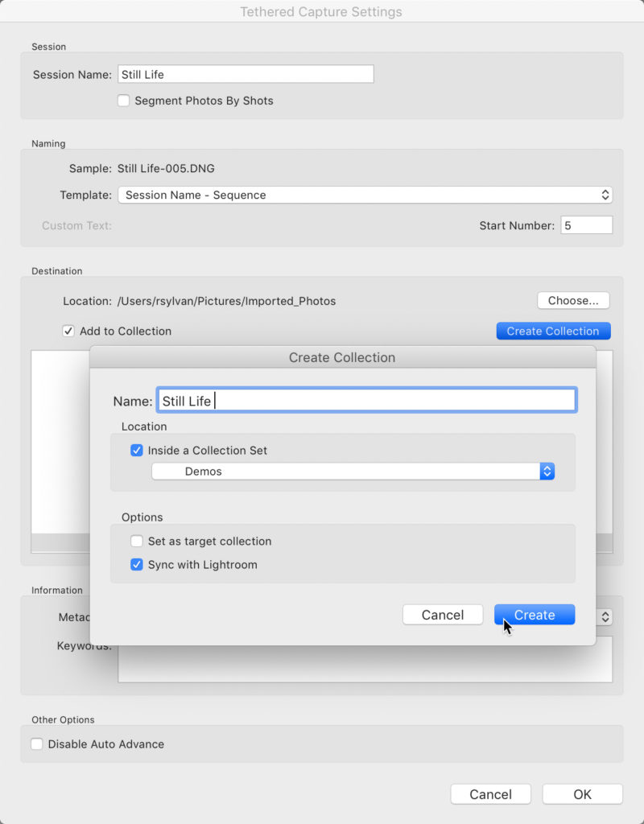Click the Create button in Create Collection dialog

click(x=535, y=614)
